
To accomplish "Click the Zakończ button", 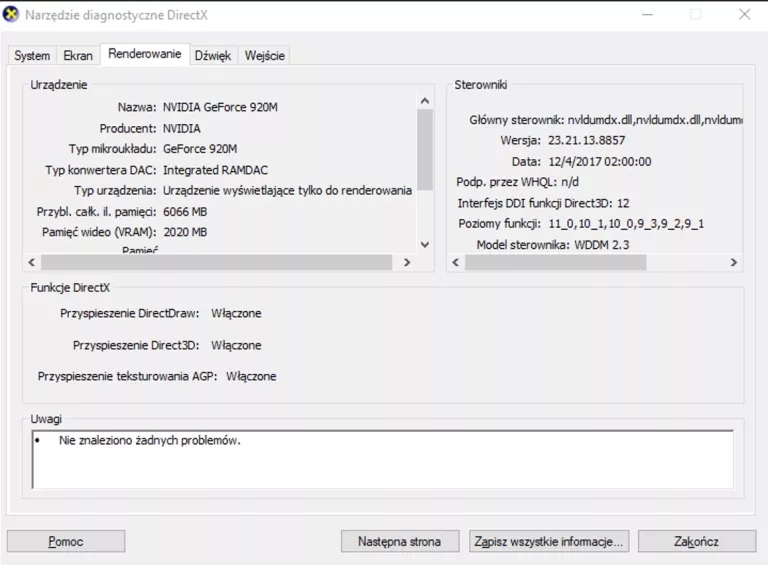I will pyautogui.click(x=696, y=541).
